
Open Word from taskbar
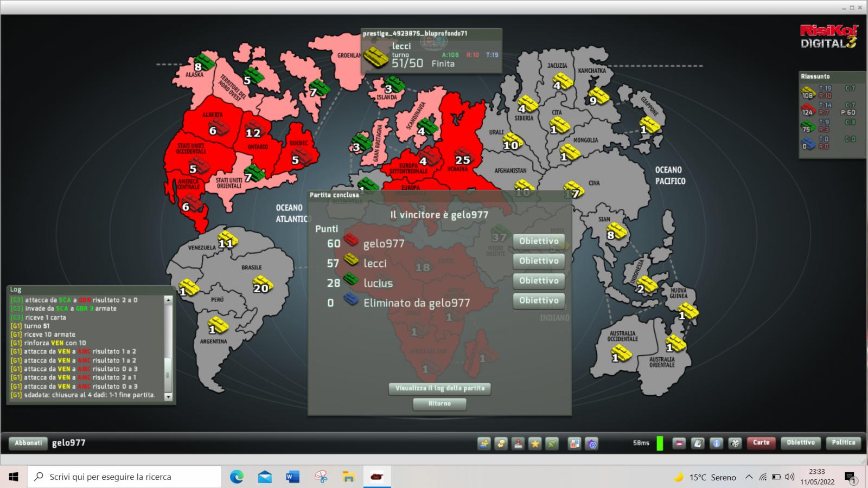pos(293,477)
